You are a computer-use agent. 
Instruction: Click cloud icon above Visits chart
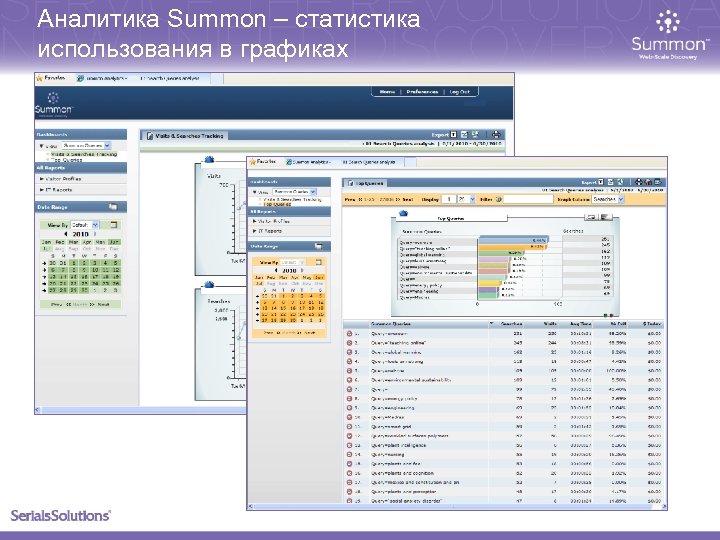tap(209, 159)
